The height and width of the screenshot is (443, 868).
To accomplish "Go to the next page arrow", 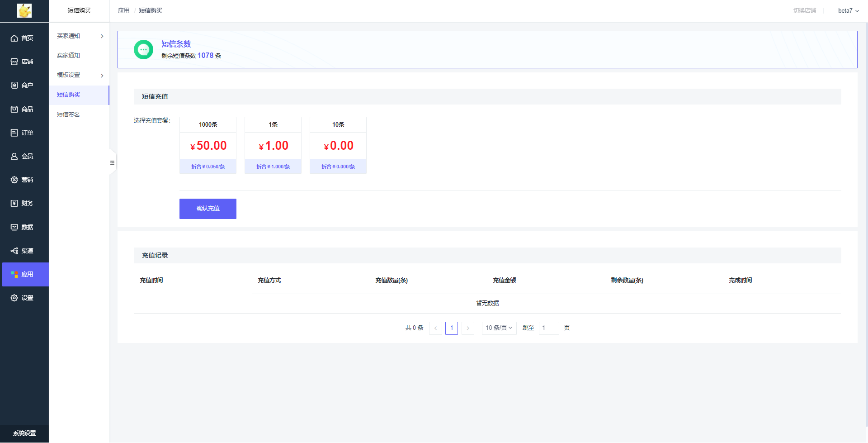I will pyautogui.click(x=468, y=328).
